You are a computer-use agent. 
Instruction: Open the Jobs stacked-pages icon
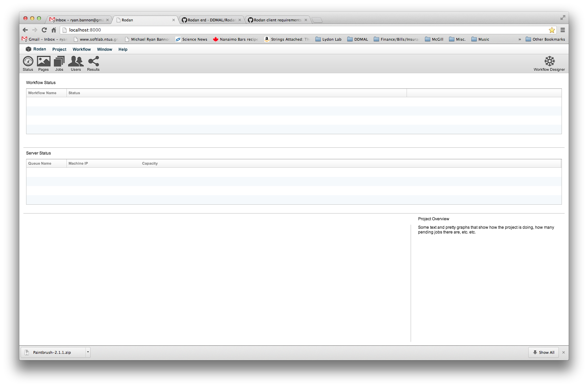(x=59, y=63)
